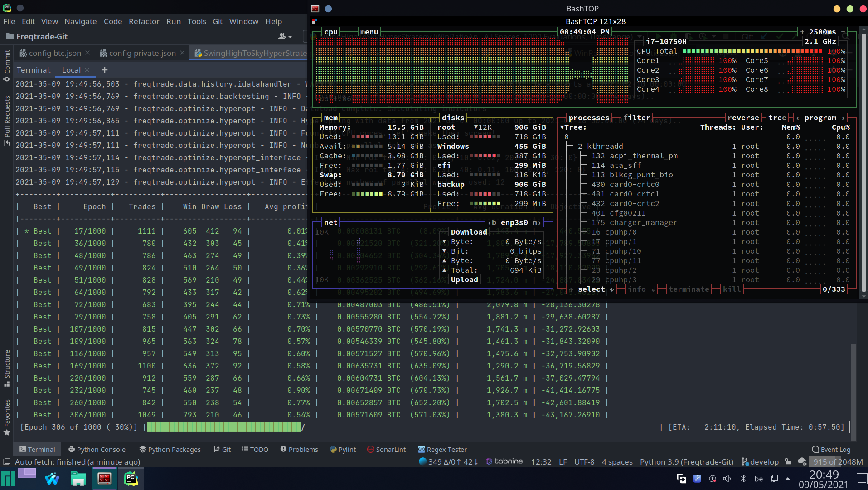Select previous network interface from enp3s0
Screen dimensions: 868x490
pos(491,222)
